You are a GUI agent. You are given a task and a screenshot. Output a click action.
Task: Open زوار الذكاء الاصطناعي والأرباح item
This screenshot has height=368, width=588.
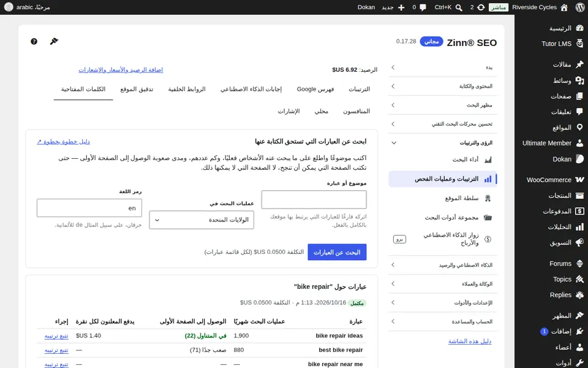point(443,239)
